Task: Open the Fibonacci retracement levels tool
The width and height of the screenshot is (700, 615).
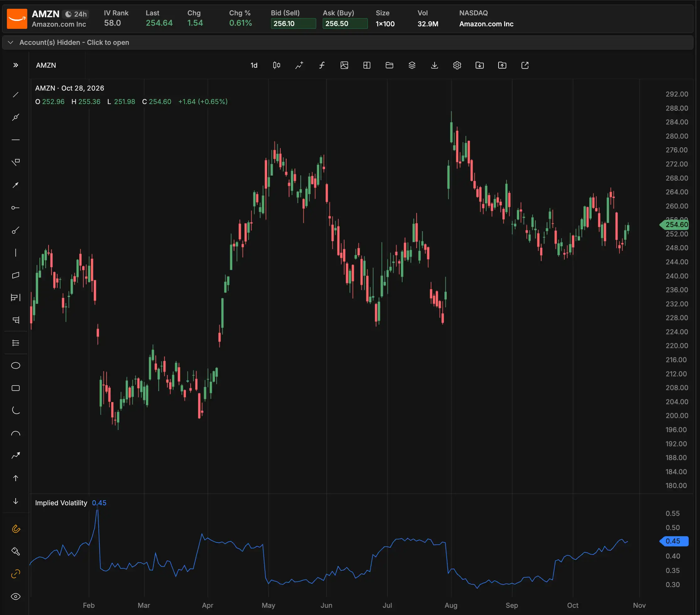Action: (15, 343)
